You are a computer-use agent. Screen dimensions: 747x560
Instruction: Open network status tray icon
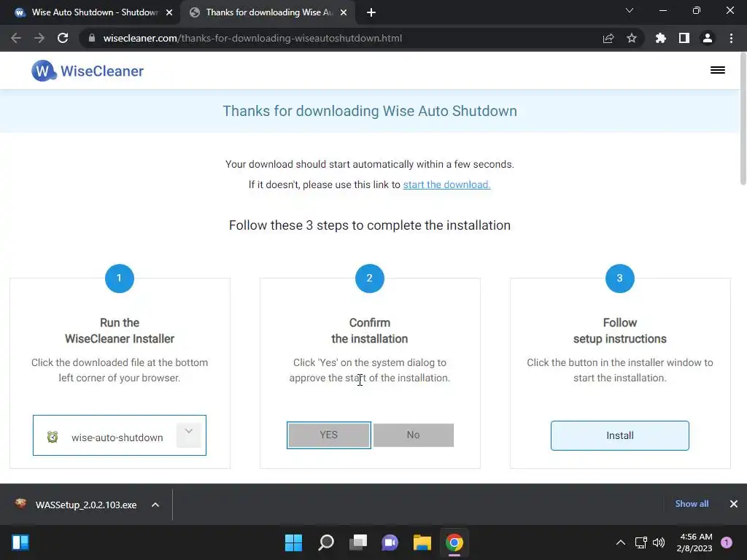641,542
